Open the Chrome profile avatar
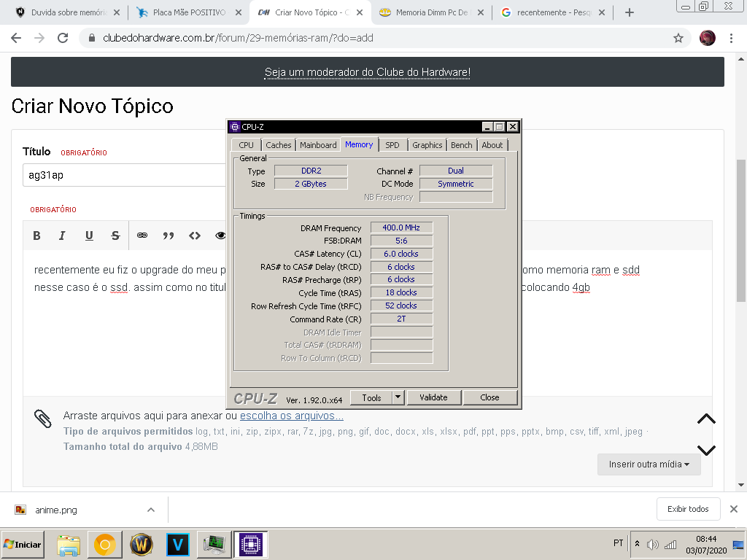Image resolution: width=747 pixels, height=560 pixels. (708, 38)
